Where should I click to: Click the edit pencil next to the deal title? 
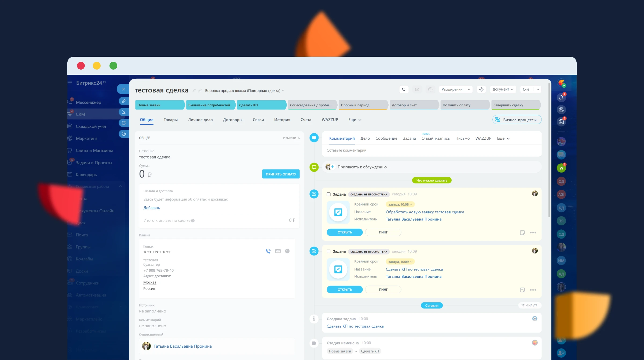194,91
